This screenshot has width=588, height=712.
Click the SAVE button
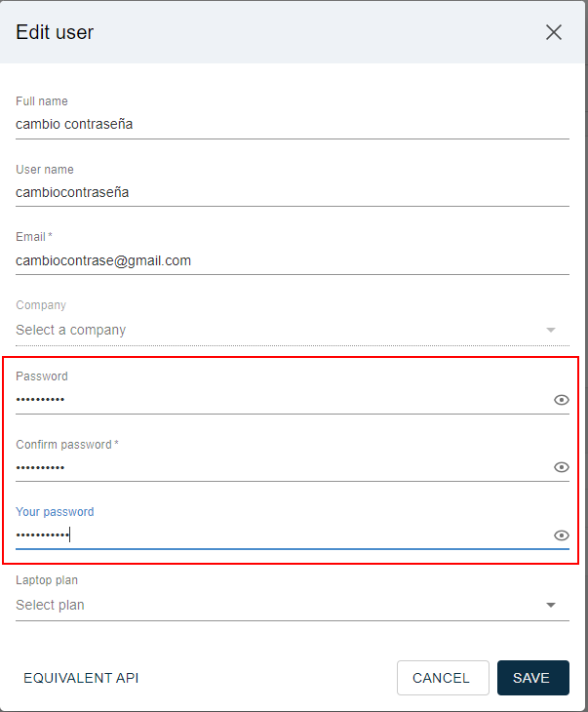533,678
